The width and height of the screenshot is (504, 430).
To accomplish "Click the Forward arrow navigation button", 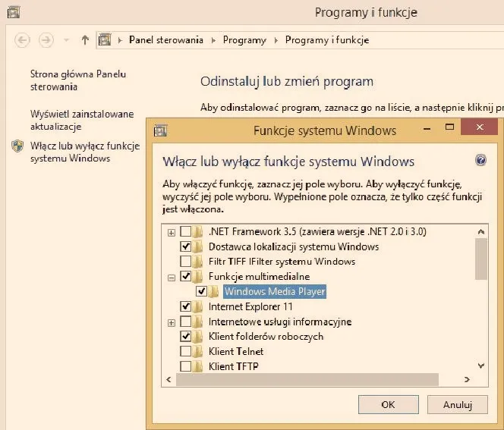I will click(46, 40).
